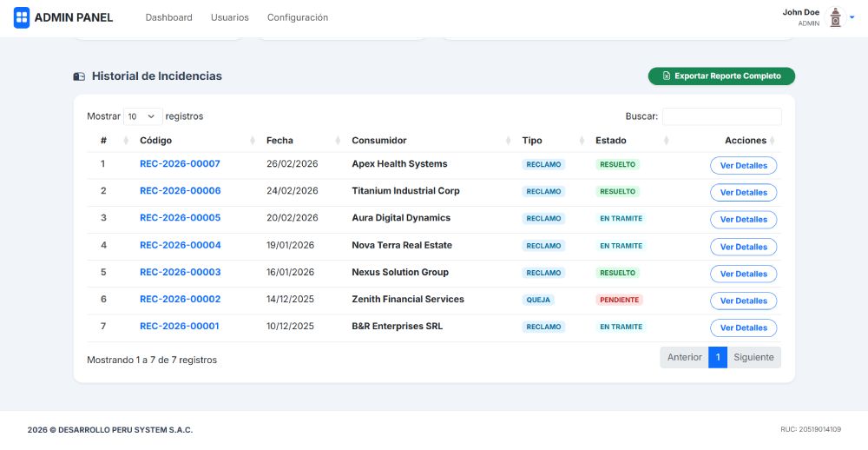Click consumer name Zenith Financial Services
Screen dimensions: 868x450
(408, 299)
